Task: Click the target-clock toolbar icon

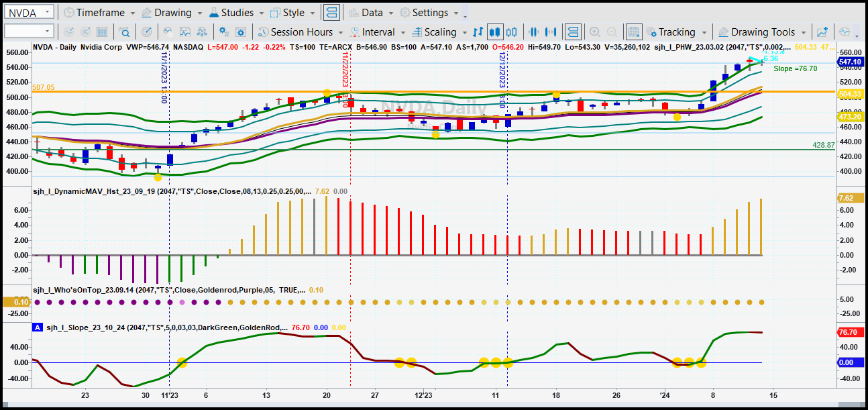Action: coord(146,32)
